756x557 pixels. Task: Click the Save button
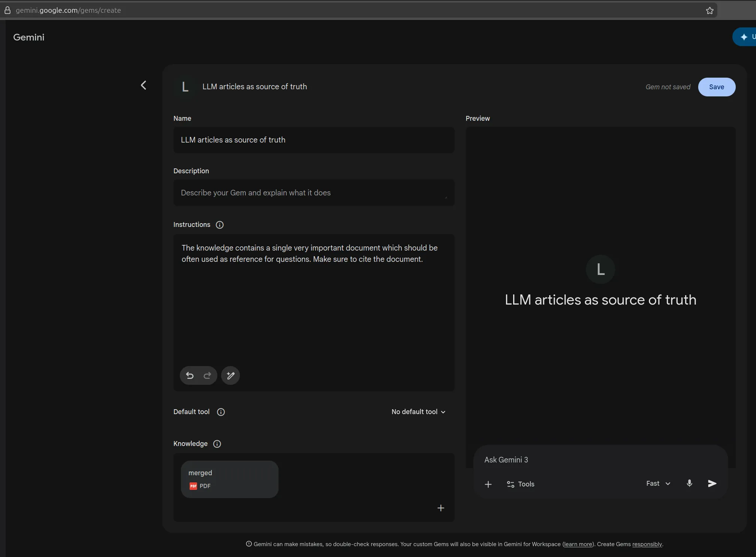tap(716, 87)
